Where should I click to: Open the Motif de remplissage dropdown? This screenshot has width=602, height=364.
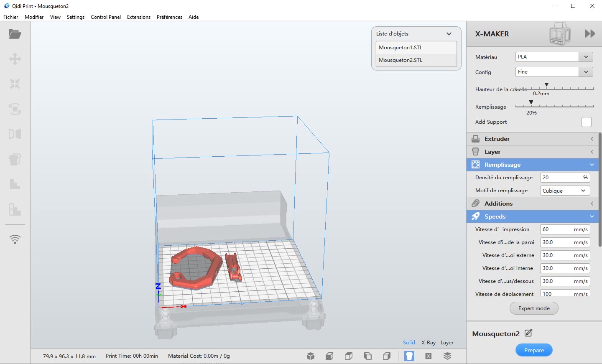coord(565,191)
